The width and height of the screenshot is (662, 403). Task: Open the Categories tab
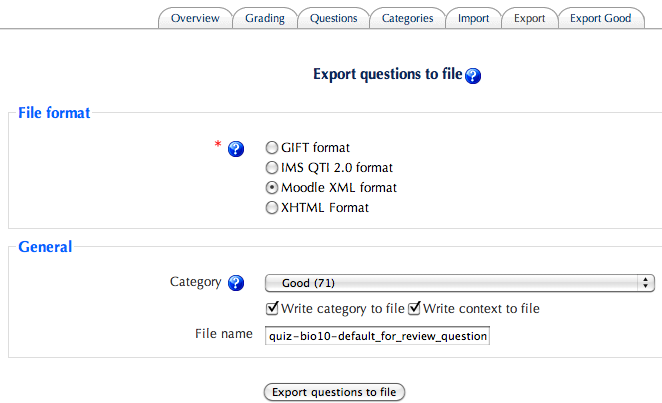(407, 18)
